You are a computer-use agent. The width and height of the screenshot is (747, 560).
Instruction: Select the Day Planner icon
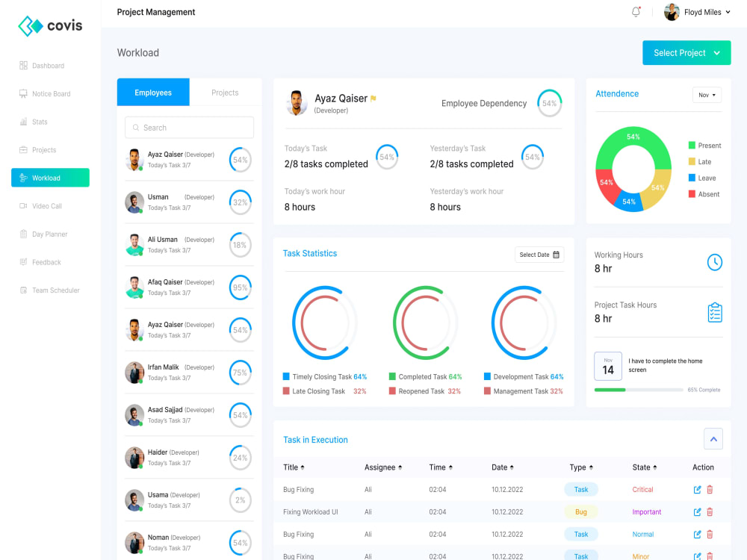coord(23,234)
